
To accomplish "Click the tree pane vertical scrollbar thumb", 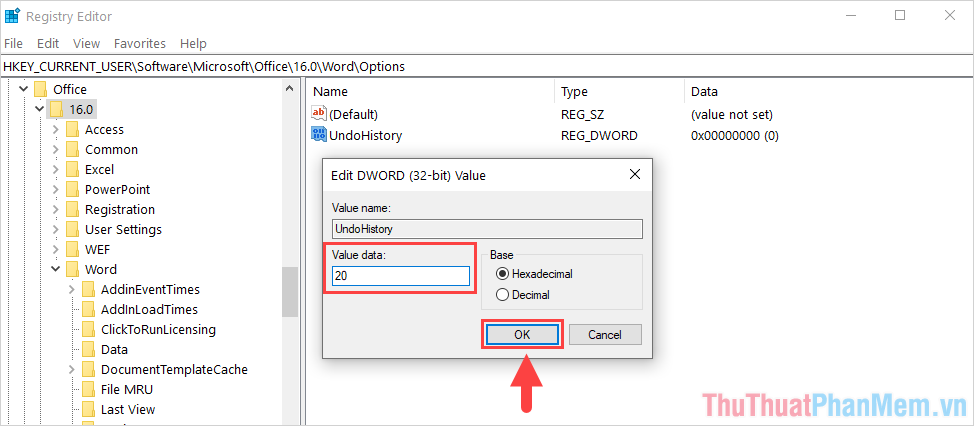I will tap(289, 292).
